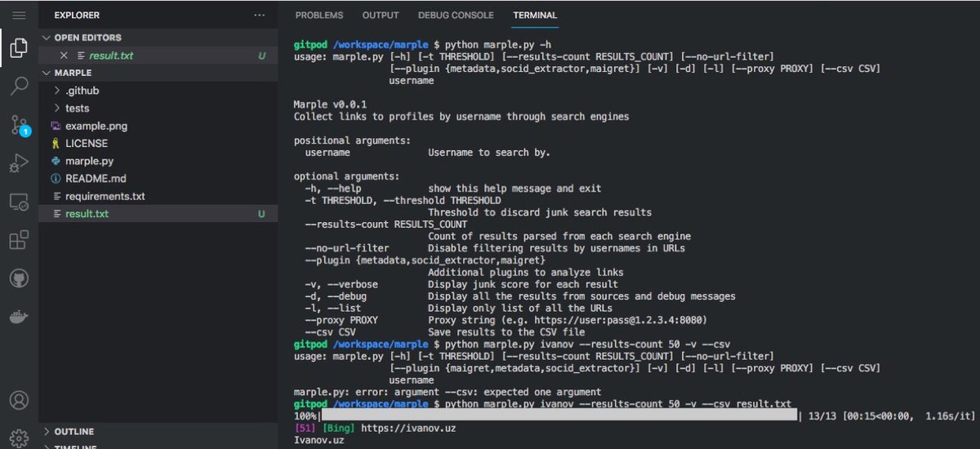The width and height of the screenshot is (980, 449).
Task: Click the '[Bing]' tag in terminal output
Action: 339,428
